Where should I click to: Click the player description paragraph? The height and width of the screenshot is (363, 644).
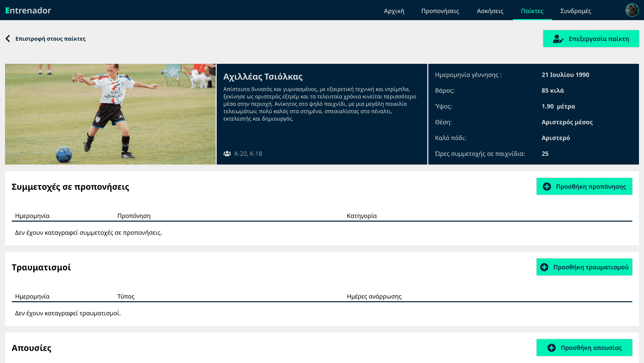pos(320,104)
